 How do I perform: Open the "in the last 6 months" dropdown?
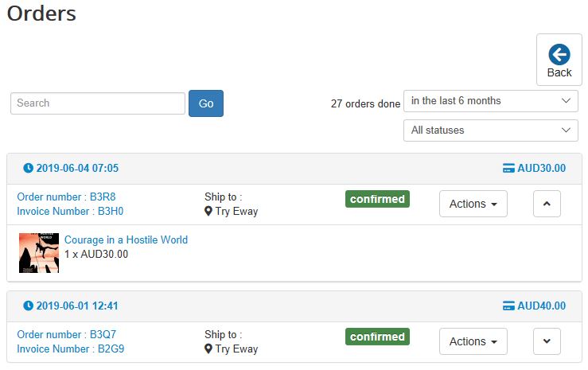(x=490, y=101)
